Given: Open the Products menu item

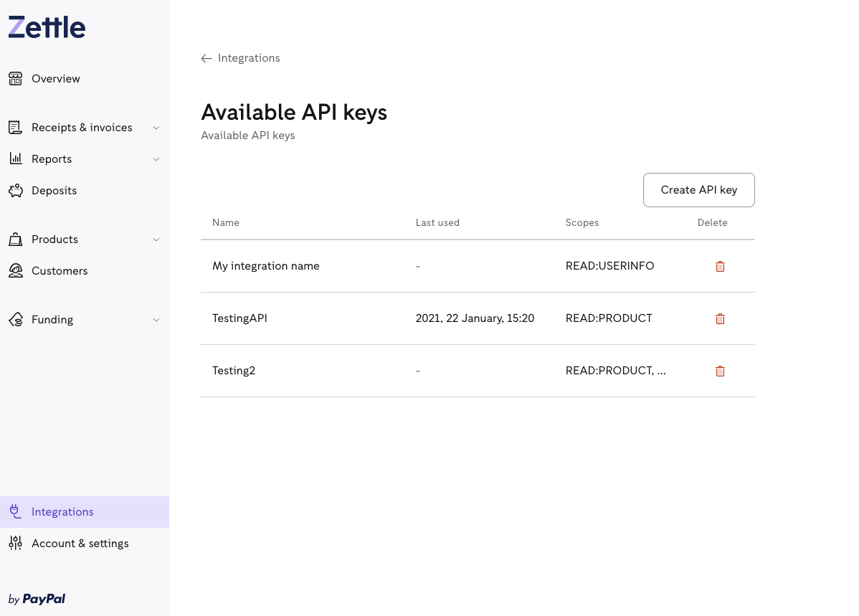Looking at the screenshot, I should coord(54,240).
